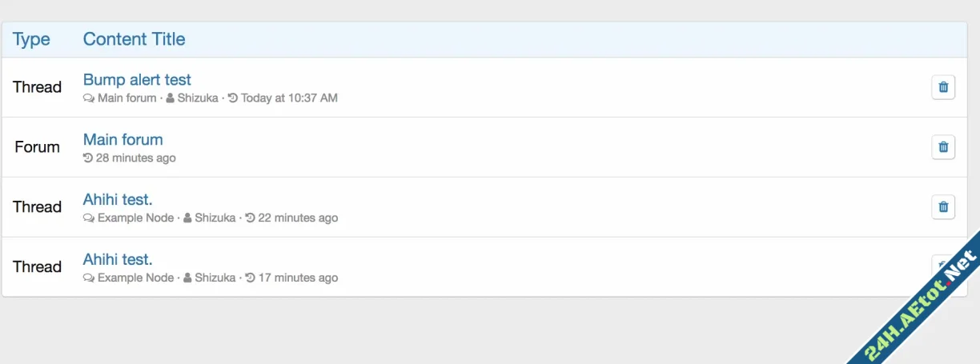
Task: Click the Type column header
Action: (31, 39)
